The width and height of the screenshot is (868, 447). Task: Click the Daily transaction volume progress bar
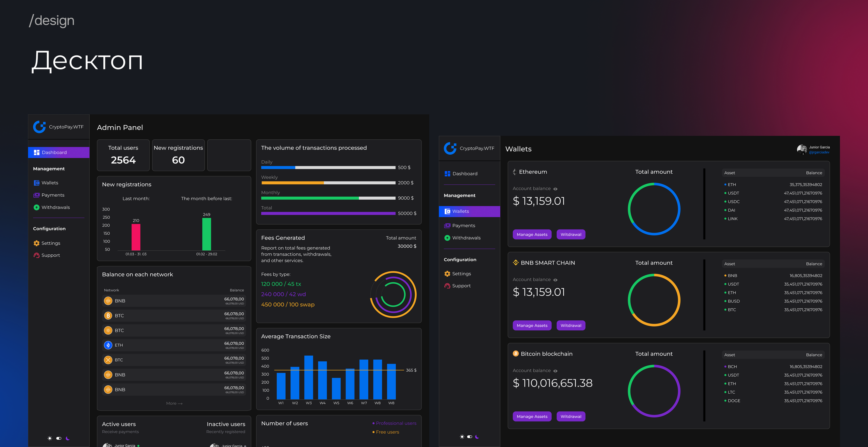tap(328, 167)
